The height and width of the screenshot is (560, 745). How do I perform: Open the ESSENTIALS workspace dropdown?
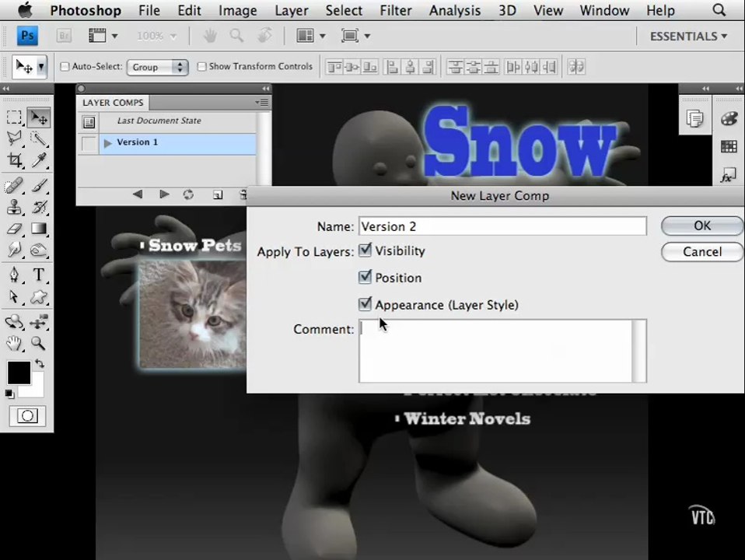[688, 36]
